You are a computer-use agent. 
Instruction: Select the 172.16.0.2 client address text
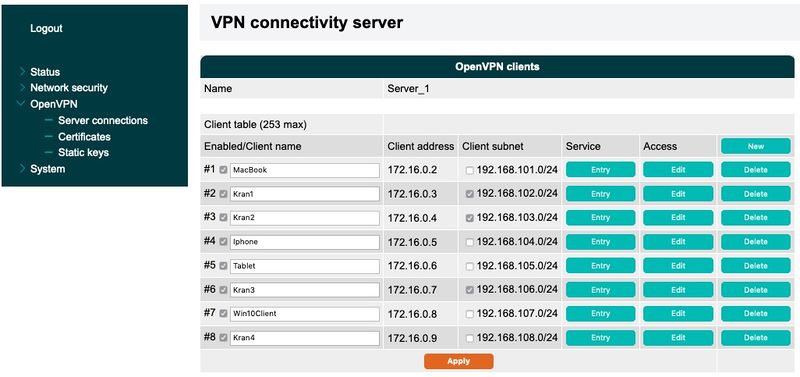point(412,170)
